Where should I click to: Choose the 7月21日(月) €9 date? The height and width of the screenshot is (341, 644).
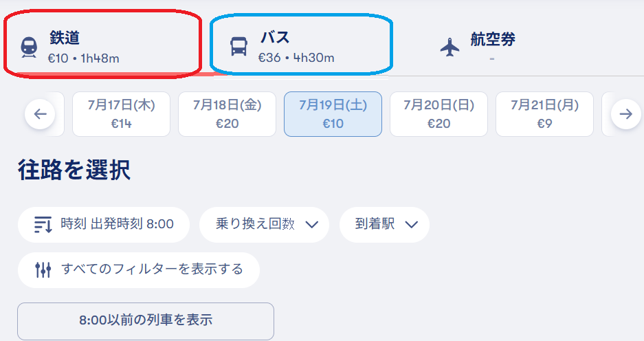point(544,114)
